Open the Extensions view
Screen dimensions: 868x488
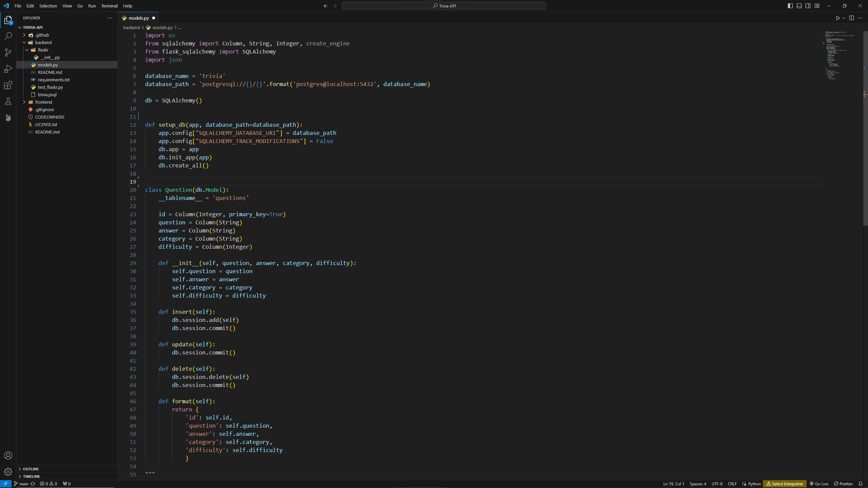point(8,85)
